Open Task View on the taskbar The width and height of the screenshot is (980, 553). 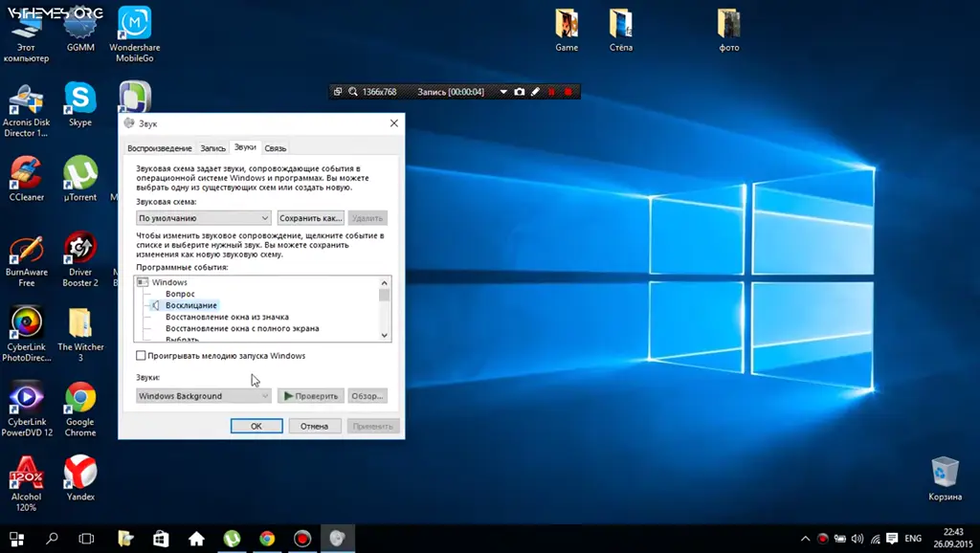[x=86, y=539]
